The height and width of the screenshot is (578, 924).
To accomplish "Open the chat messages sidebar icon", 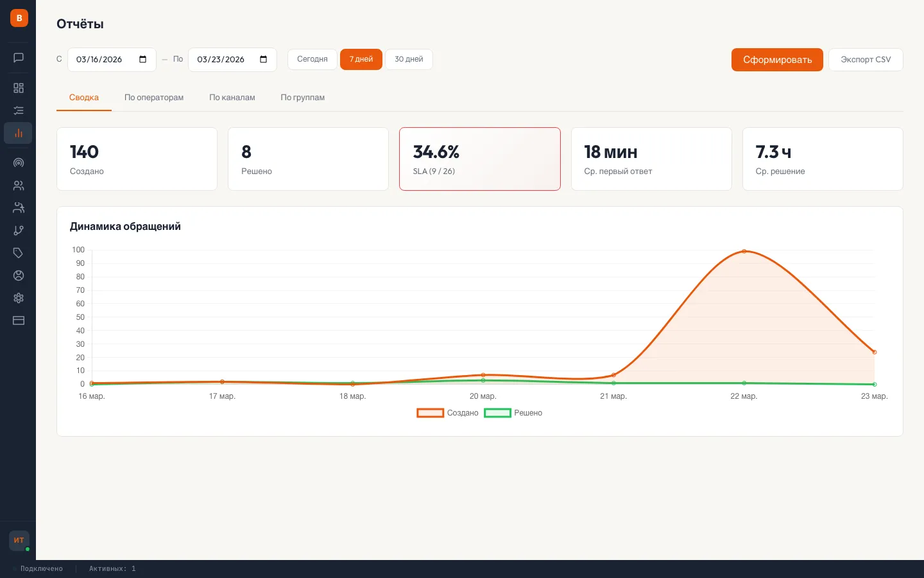I will click(x=19, y=58).
